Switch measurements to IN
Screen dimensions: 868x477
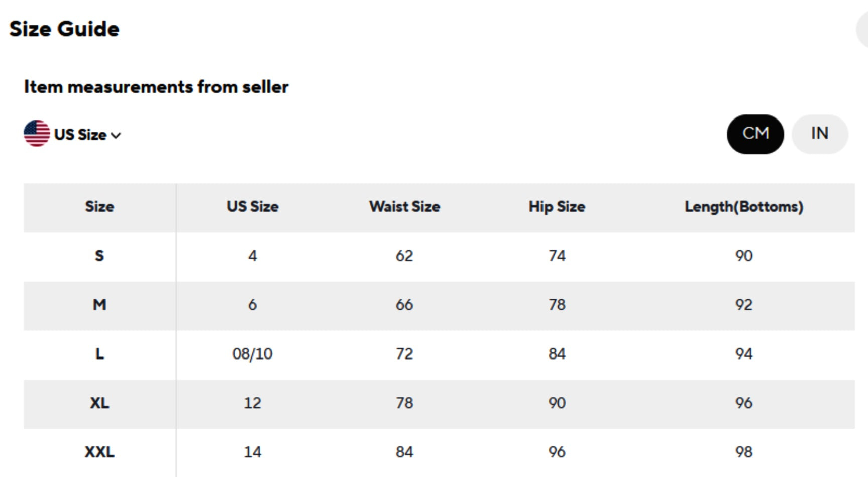click(x=819, y=134)
